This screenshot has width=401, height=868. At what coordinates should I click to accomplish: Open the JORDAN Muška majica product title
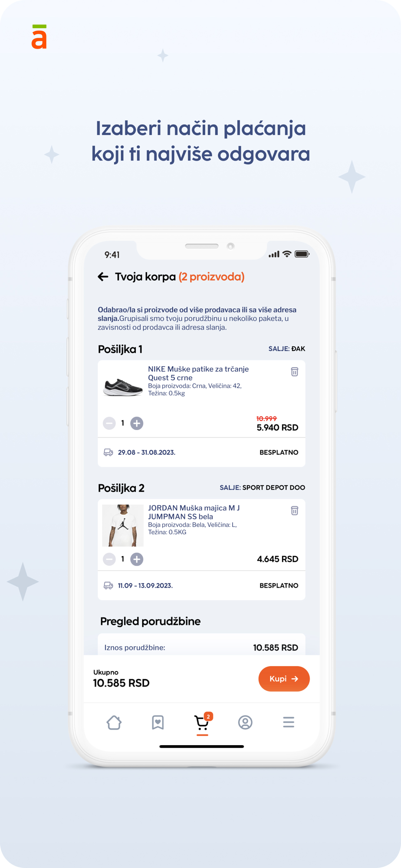(194, 512)
